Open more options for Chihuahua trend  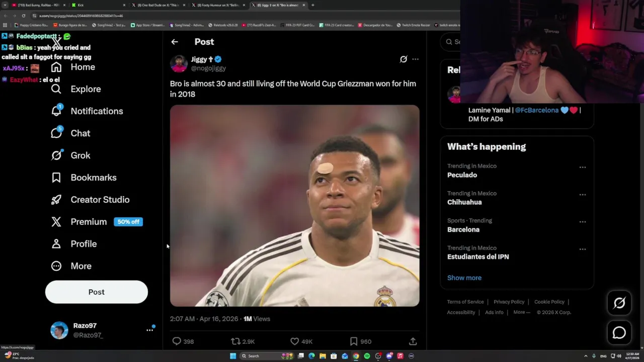(583, 195)
